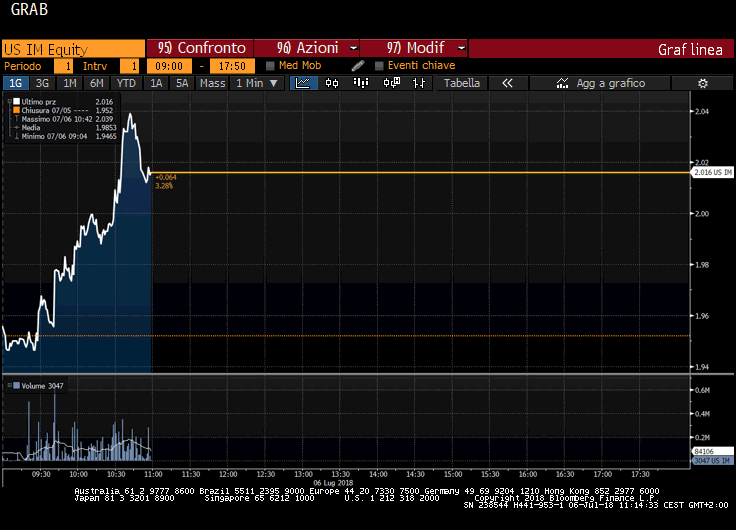Toggle Eventi chiave checkbox

pos(379,66)
